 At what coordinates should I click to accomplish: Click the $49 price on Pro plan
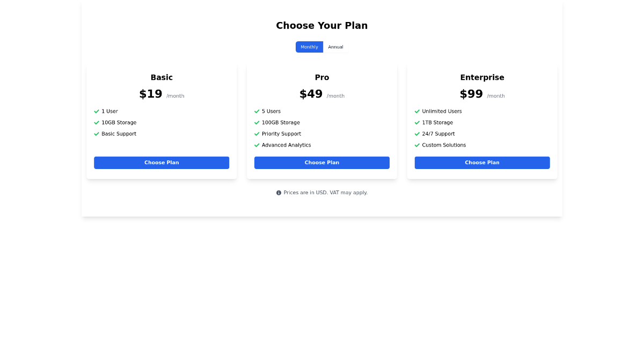click(x=311, y=93)
